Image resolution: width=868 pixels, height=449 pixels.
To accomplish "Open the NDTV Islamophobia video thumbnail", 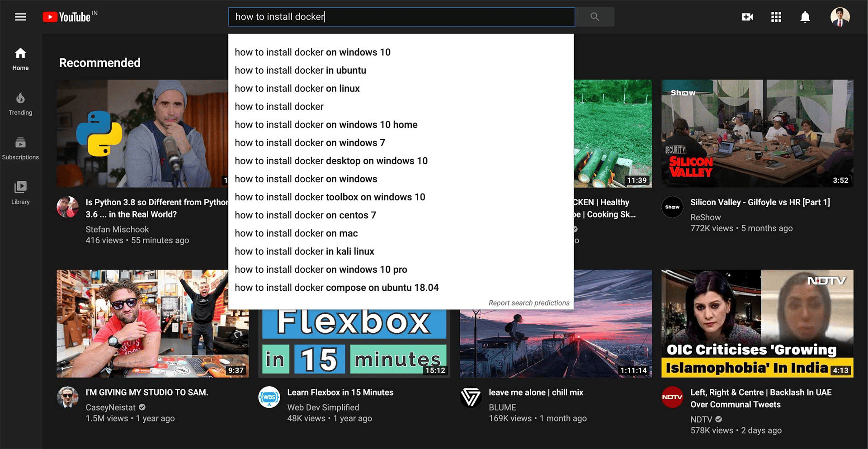I will (x=757, y=324).
